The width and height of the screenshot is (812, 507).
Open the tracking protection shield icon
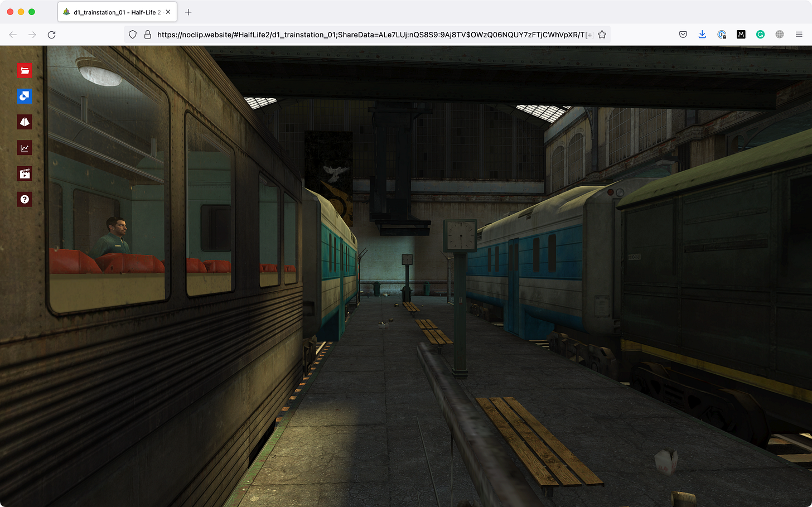click(133, 35)
